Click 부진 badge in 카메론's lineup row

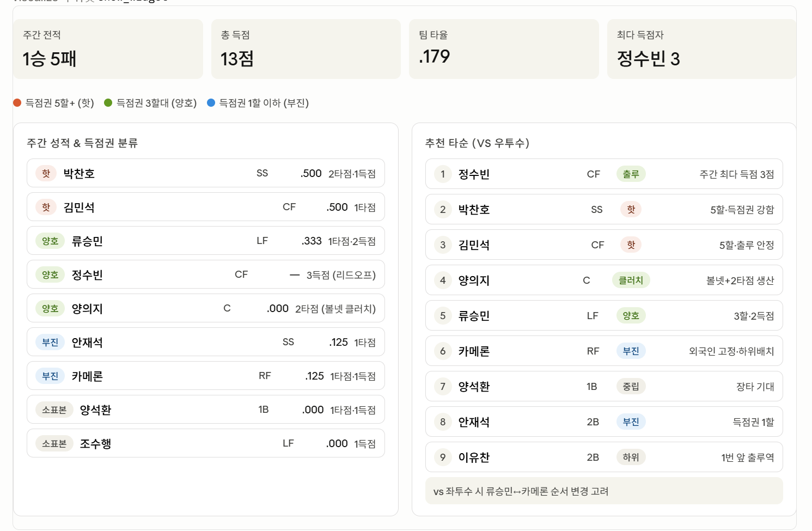[x=631, y=351]
